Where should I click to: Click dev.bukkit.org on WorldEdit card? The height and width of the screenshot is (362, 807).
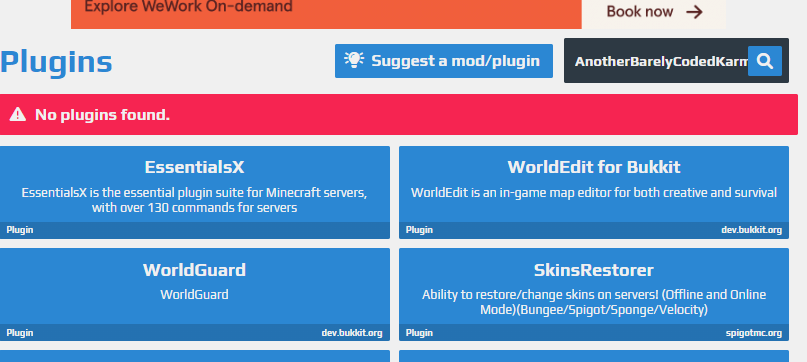tap(751, 230)
